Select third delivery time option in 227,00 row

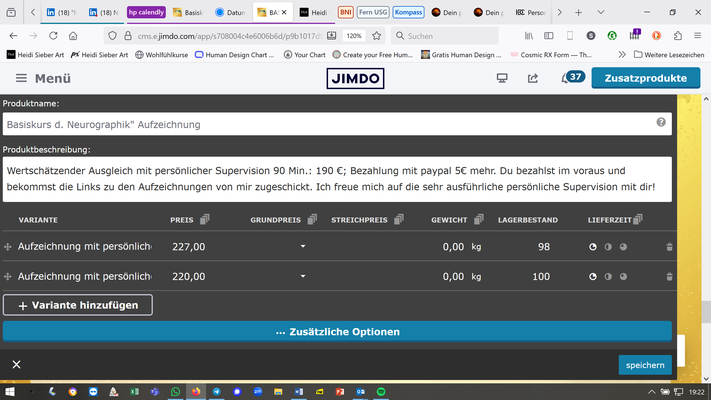point(623,247)
